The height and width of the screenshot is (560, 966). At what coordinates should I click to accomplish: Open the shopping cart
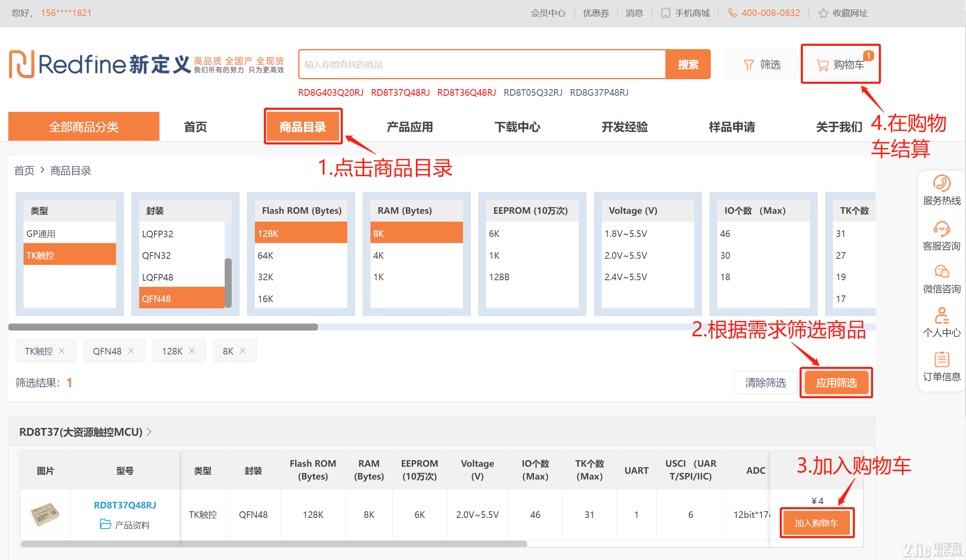pos(840,65)
